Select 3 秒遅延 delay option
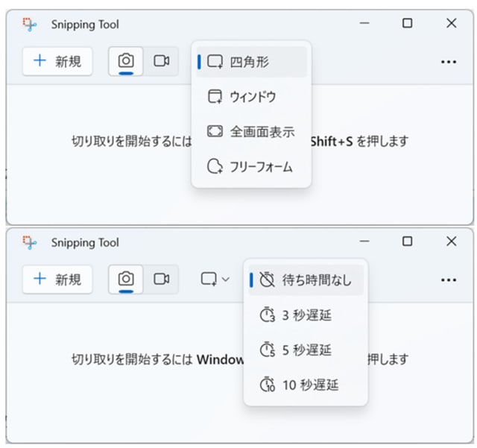Viewport: 477px width, 448px height. coord(306,315)
